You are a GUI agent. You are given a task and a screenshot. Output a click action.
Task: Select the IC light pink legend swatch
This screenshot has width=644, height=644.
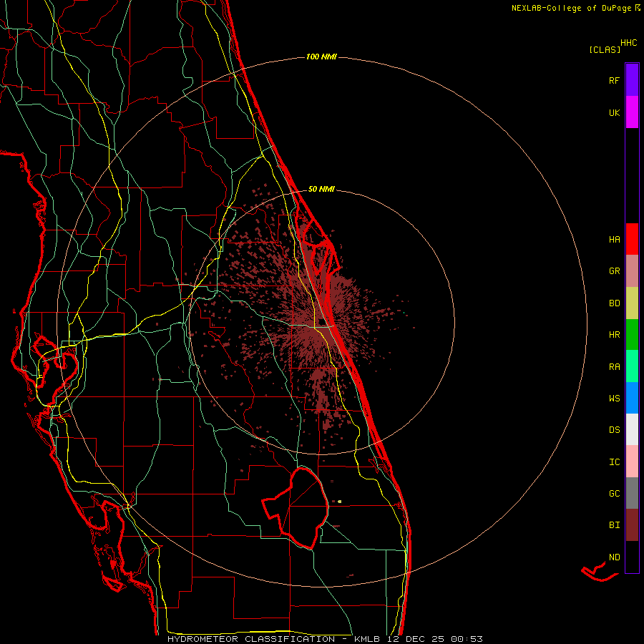tap(632, 462)
